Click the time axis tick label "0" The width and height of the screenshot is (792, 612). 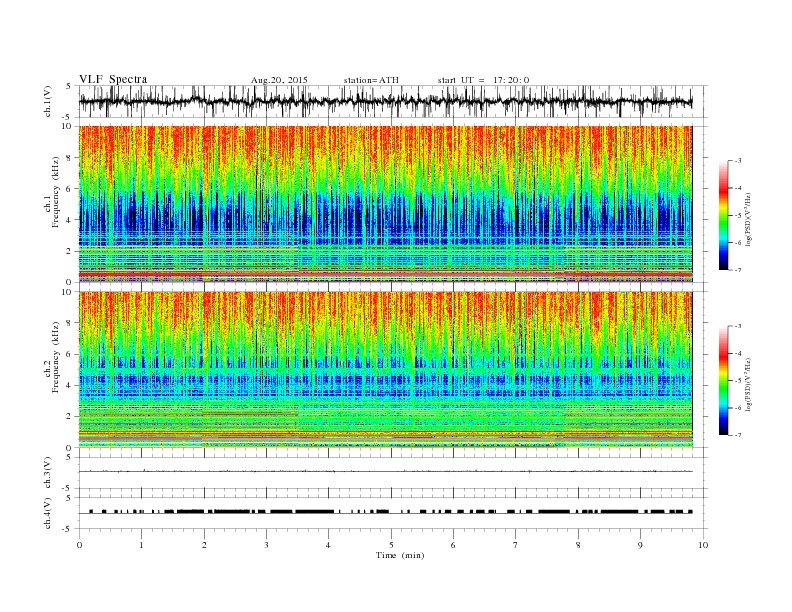[79, 545]
